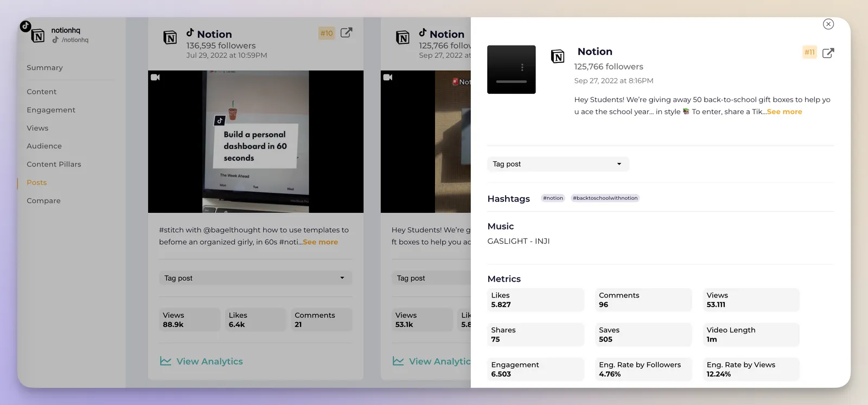Click the video camera icon on Build dashboard video
Viewport: 868px width, 405px height.
pos(155,77)
